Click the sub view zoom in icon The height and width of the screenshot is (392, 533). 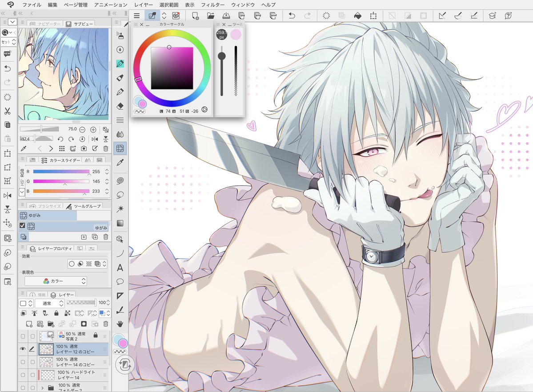point(93,129)
